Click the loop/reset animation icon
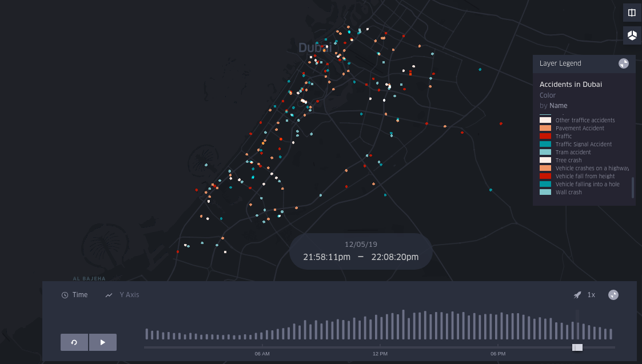 coord(74,342)
